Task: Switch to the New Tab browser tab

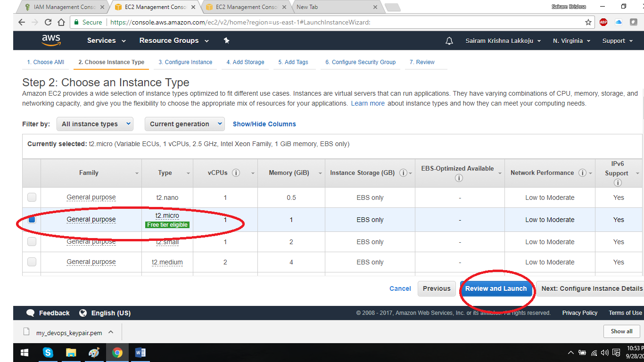Action: pyautogui.click(x=336, y=7)
